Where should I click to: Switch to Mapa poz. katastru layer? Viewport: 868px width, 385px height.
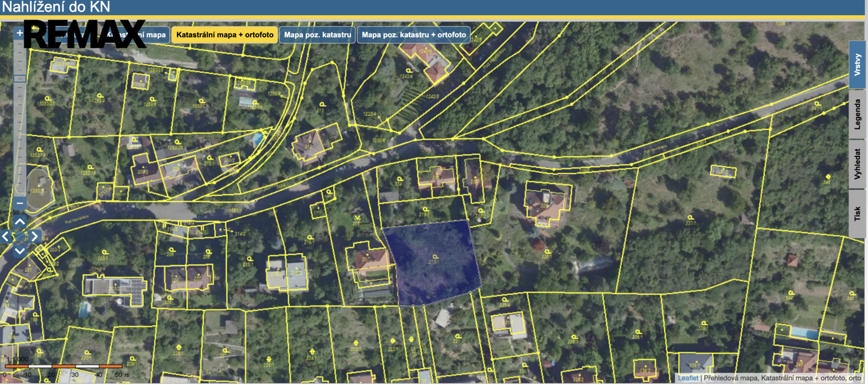point(317,35)
